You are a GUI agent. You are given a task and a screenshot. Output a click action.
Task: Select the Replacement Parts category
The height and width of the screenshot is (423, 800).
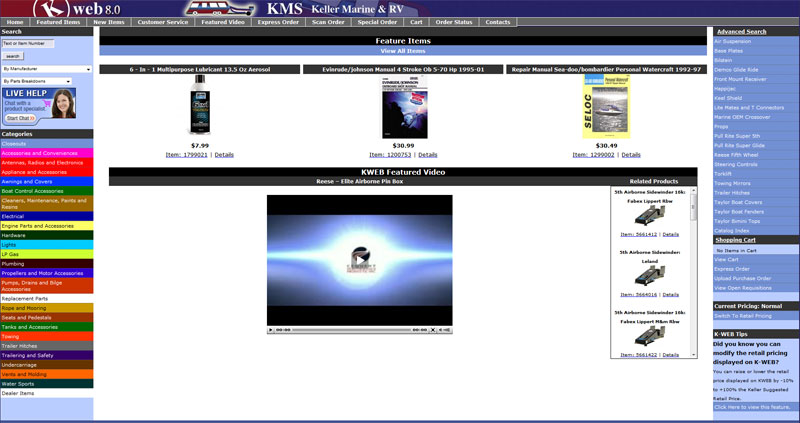coord(46,298)
